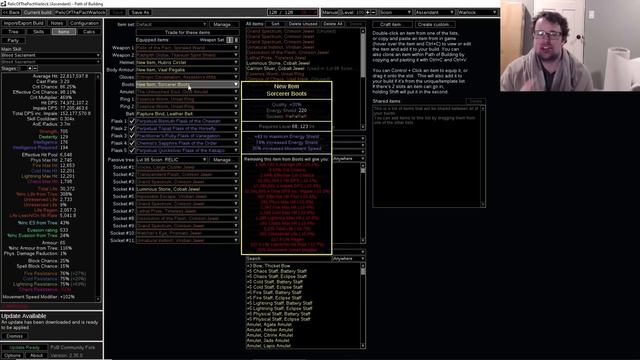Open Import/Export Build

pos(24,23)
